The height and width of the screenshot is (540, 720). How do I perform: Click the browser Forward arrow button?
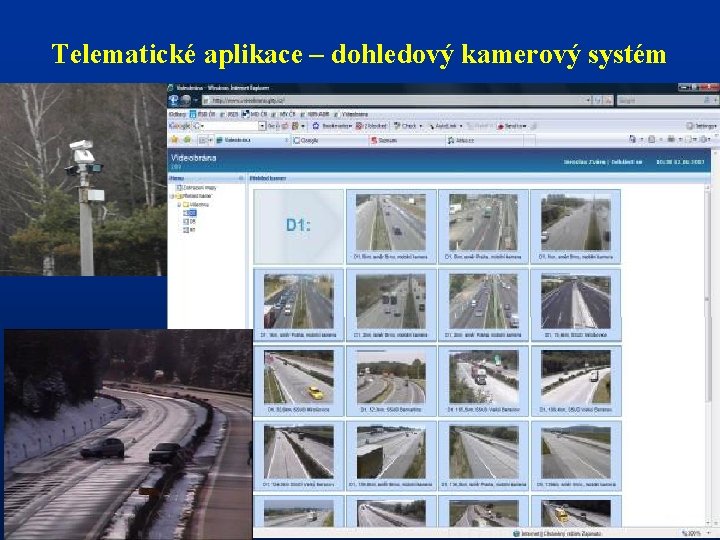point(186,100)
